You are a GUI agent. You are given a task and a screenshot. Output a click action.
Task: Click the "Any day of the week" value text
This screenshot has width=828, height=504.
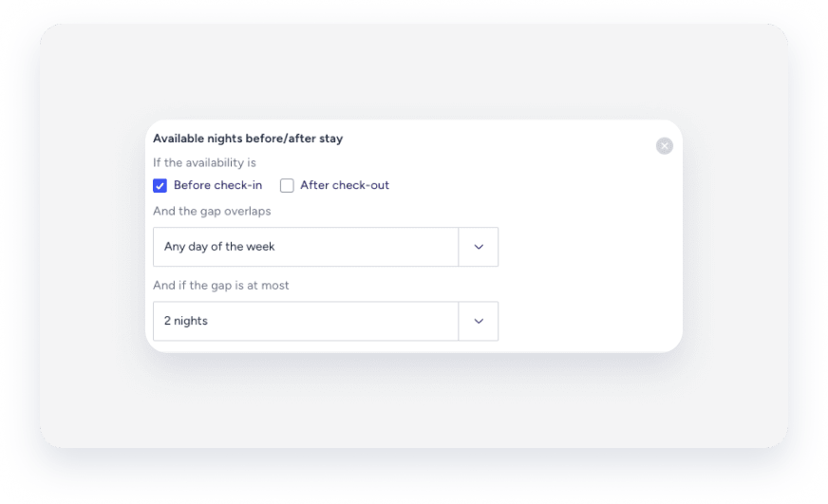[x=219, y=247]
